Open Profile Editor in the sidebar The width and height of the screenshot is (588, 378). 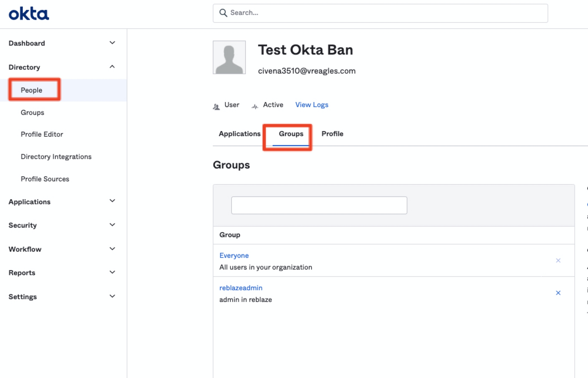(x=42, y=135)
